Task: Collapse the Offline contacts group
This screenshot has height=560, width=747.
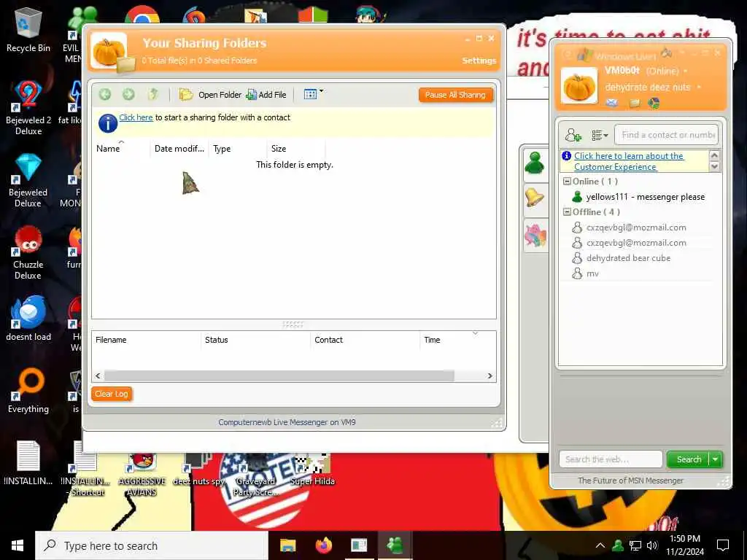Action: click(567, 212)
